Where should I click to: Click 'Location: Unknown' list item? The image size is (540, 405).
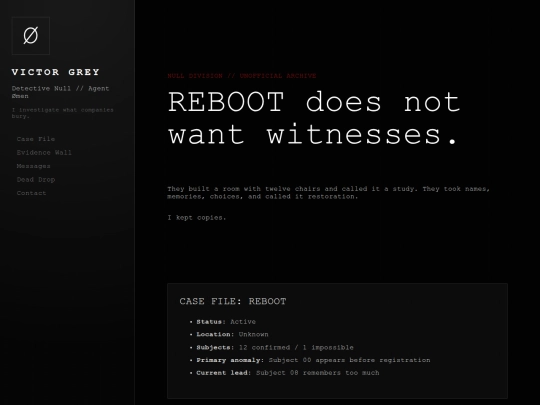tap(232, 334)
